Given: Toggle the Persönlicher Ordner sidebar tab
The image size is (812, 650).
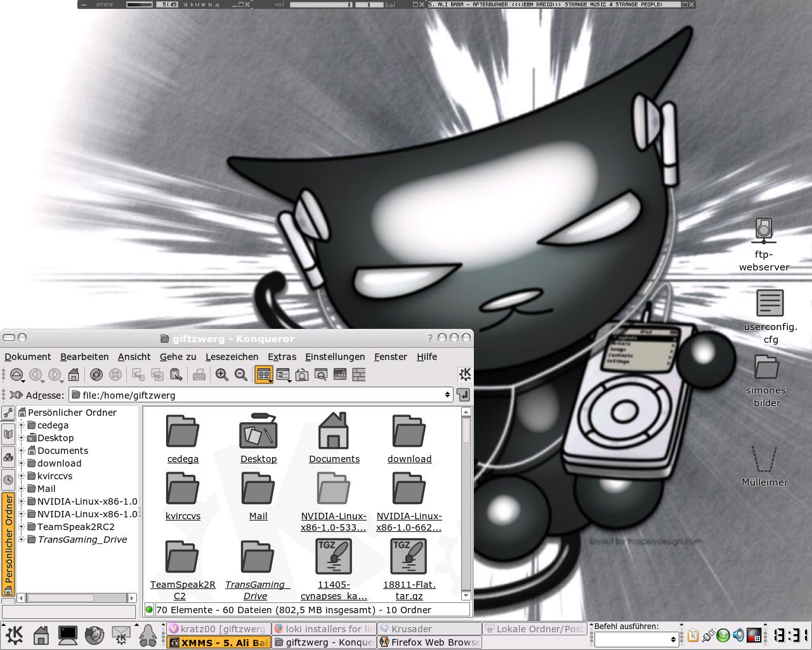Looking at the screenshot, I should 8,545.
